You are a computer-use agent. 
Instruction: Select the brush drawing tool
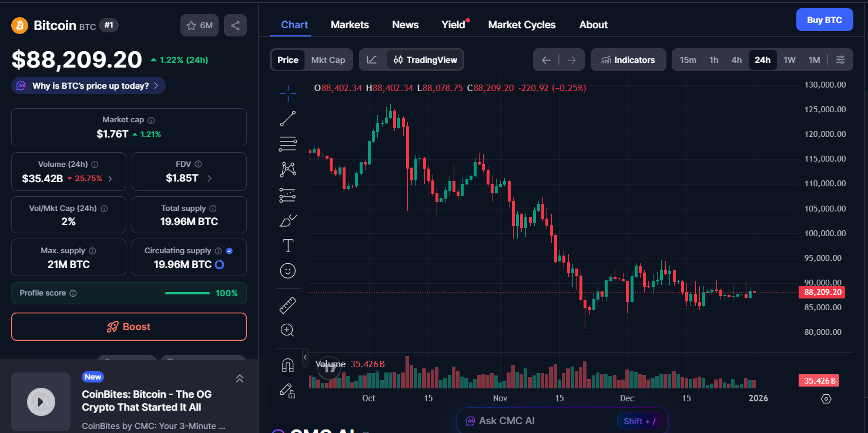pyautogui.click(x=288, y=220)
